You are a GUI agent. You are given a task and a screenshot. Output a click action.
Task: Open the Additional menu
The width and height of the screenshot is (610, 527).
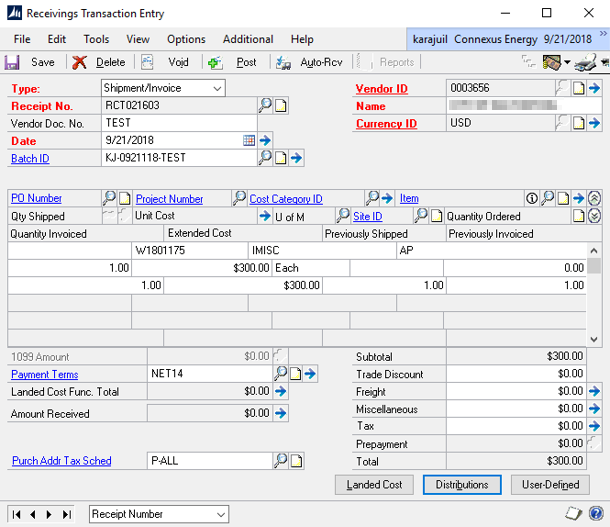click(248, 39)
